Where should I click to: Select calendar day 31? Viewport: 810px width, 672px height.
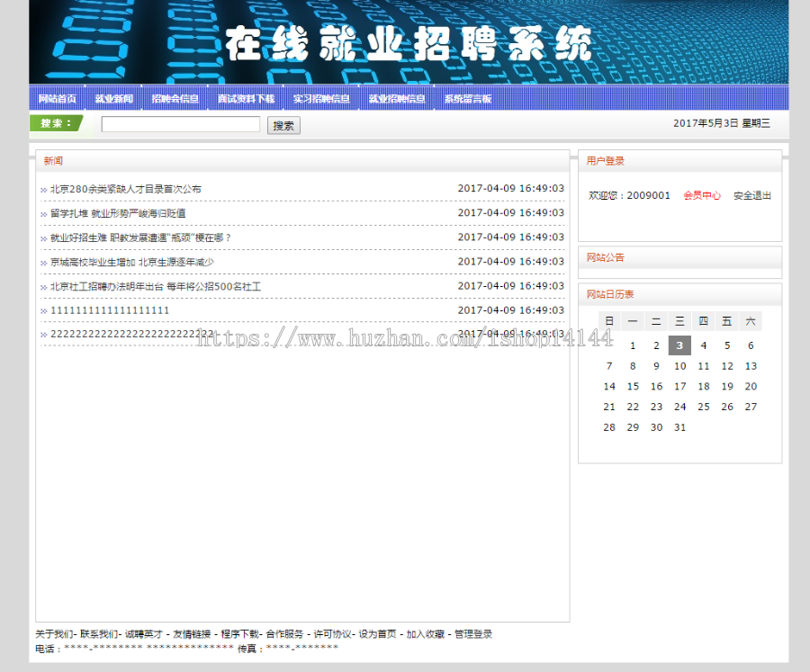point(679,427)
